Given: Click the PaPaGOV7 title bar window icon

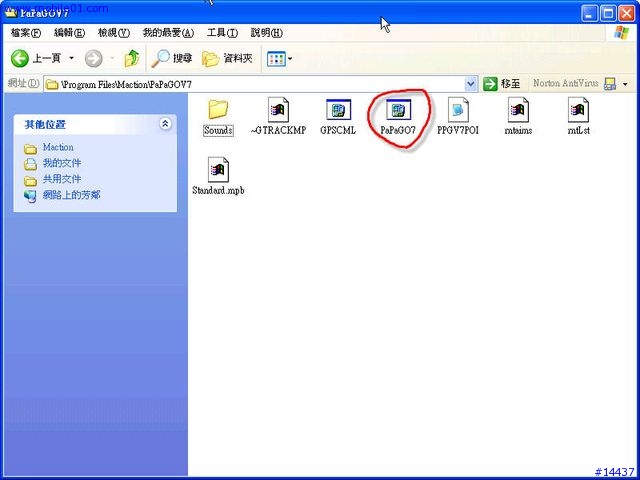Looking at the screenshot, I should [x=11, y=13].
